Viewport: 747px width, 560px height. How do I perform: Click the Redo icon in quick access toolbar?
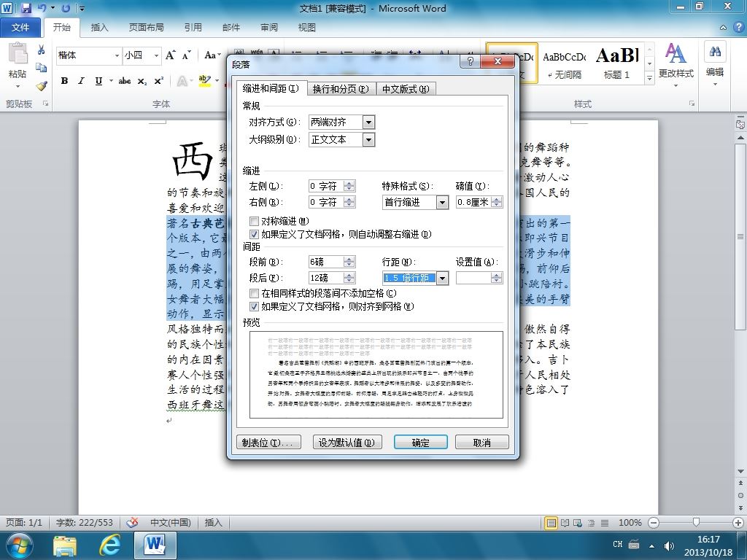(x=66, y=8)
